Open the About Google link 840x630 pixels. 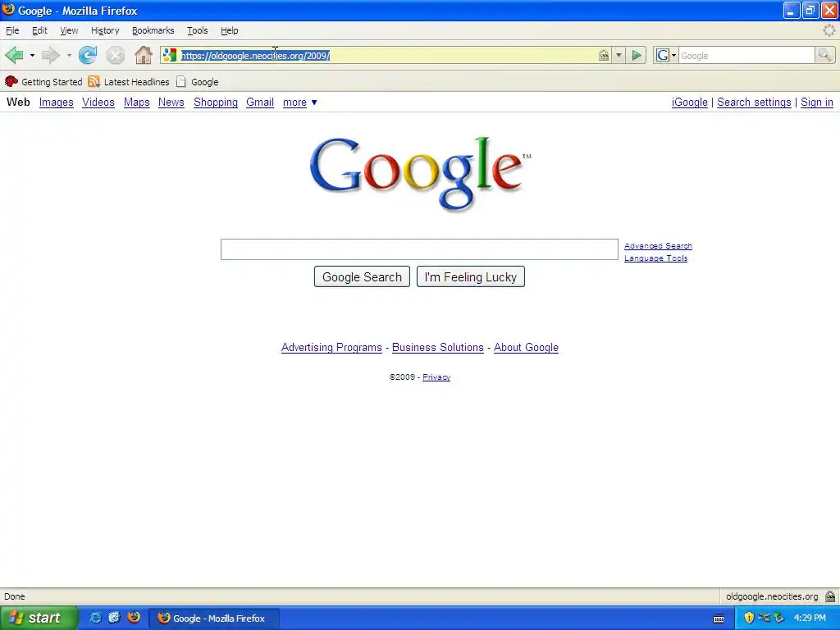pyautogui.click(x=526, y=348)
